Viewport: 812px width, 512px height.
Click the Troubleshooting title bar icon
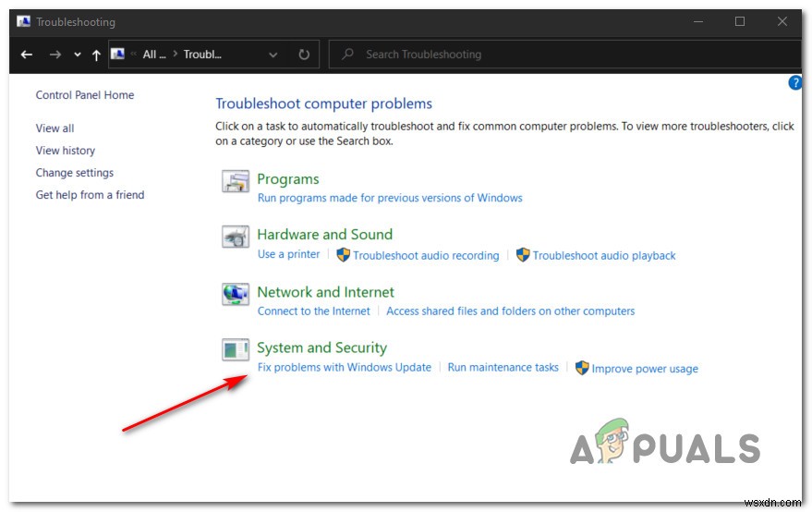(23, 22)
